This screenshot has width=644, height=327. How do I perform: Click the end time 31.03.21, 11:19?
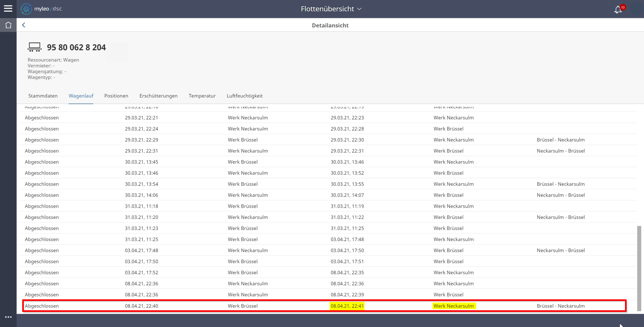(x=347, y=206)
